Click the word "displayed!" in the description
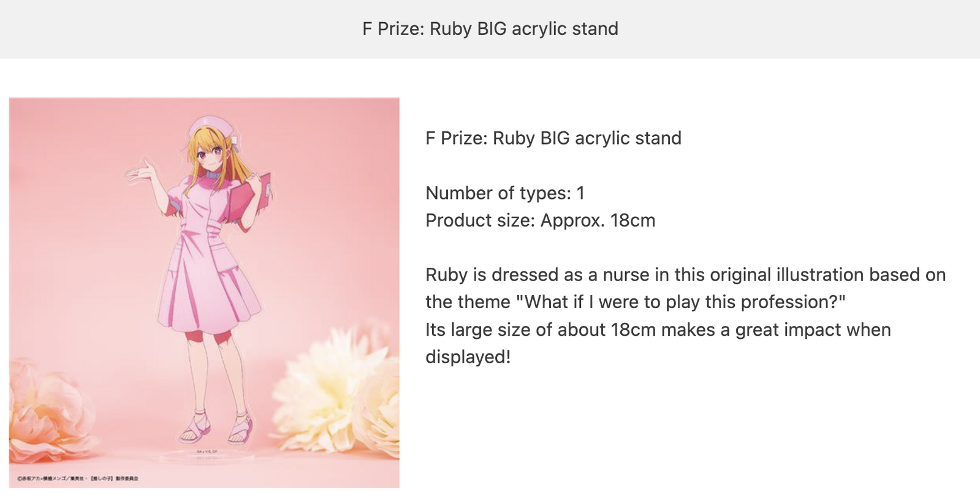The width and height of the screenshot is (980, 495). tap(468, 357)
